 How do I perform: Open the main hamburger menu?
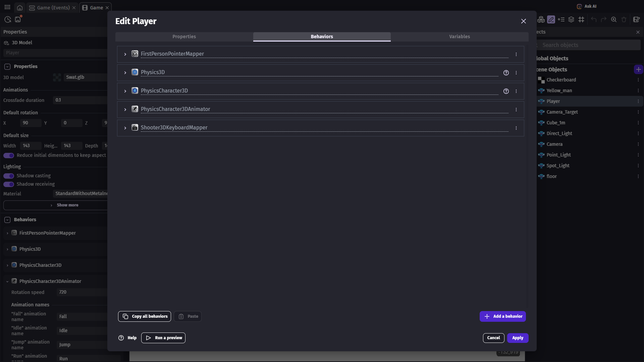(x=7, y=7)
